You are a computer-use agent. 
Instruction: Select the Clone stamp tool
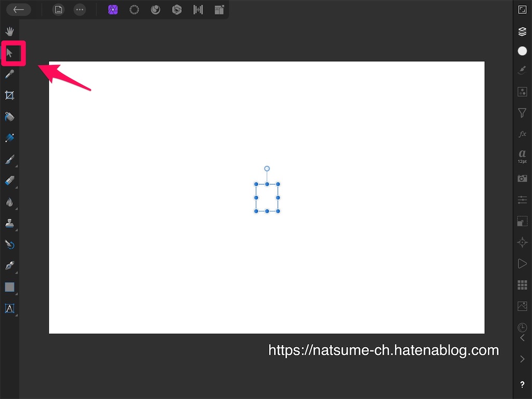click(x=9, y=223)
